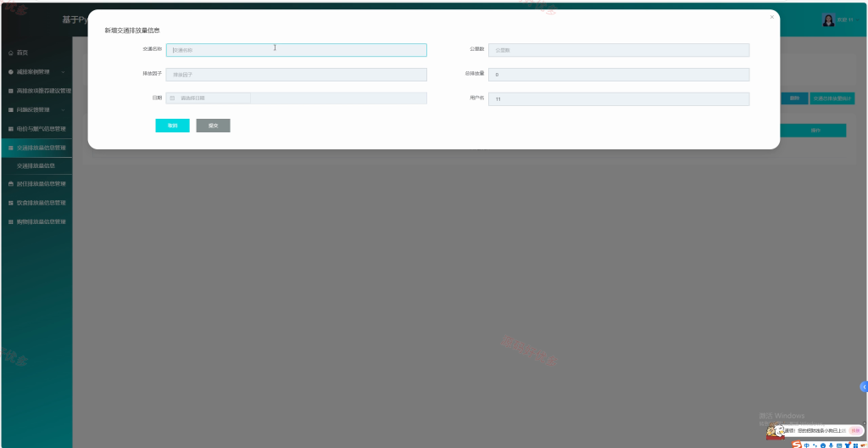Screen dimensions: 868x448
Task: Click the 排放因子 input field
Action: [296, 75]
